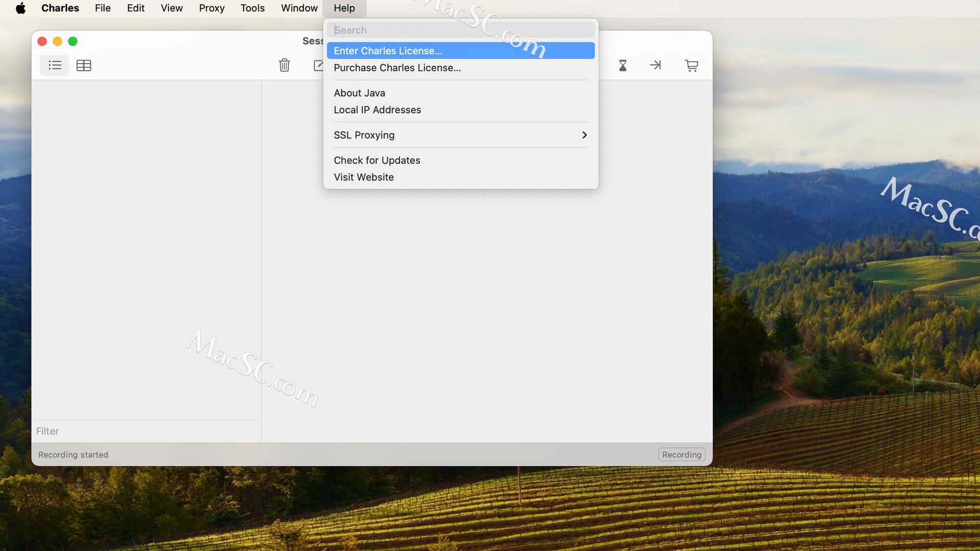Click the 'Recording started' status text
This screenshot has height=551, width=980.
click(73, 455)
